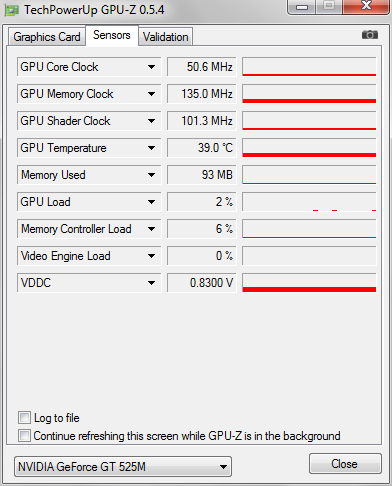Open the GPU Core Clock dropdown arrow
The height and width of the screenshot is (486, 392).
tap(151, 67)
